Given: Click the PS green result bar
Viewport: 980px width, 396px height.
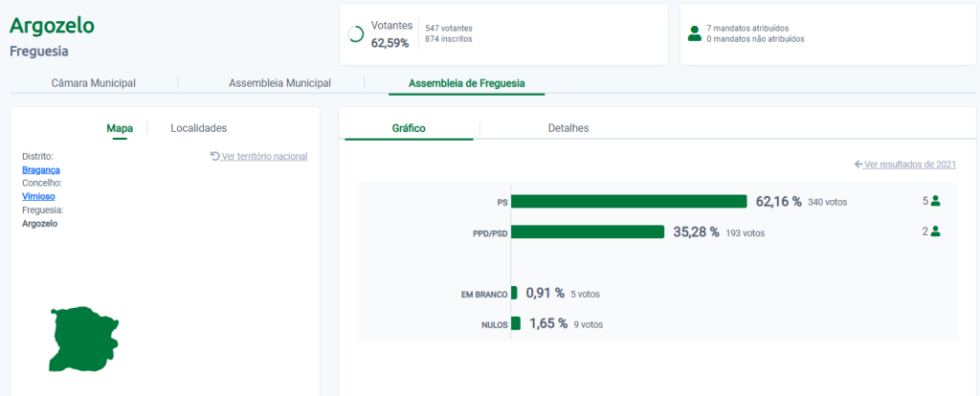Looking at the screenshot, I should [x=629, y=202].
